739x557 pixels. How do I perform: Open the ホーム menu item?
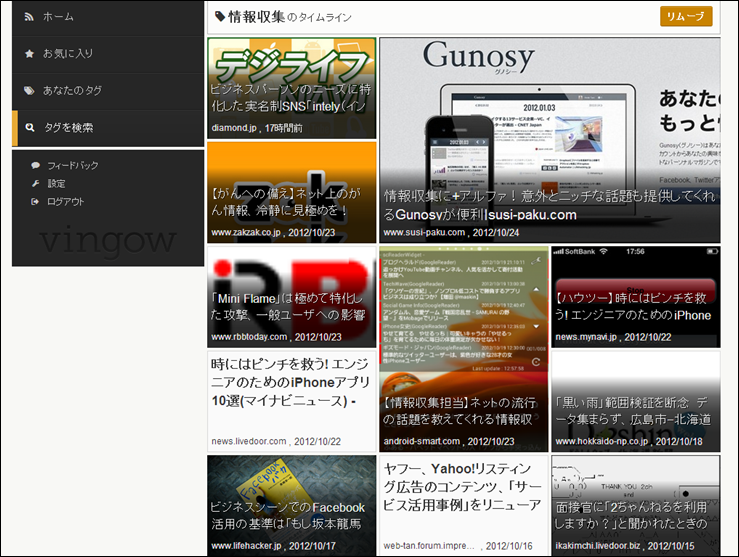tap(108, 18)
